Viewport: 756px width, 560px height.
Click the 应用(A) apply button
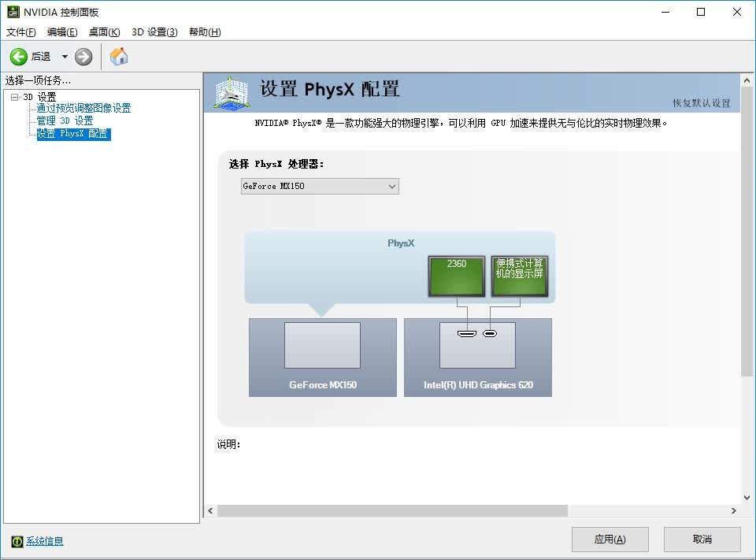click(x=610, y=540)
